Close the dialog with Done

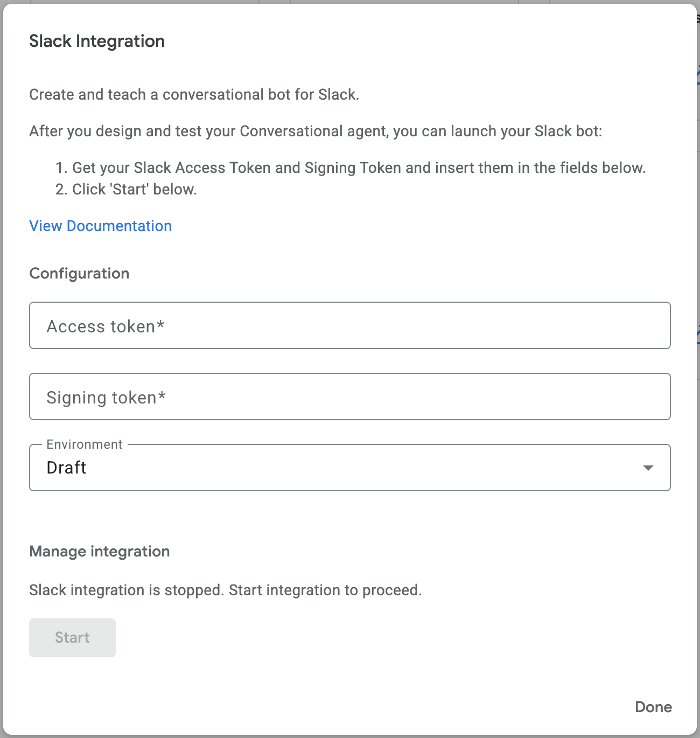coord(653,707)
